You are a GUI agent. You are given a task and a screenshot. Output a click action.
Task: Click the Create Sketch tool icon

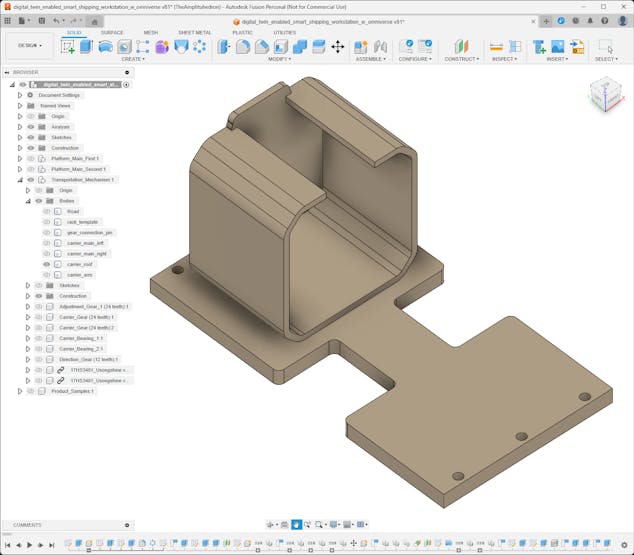(x=68, y=46)
